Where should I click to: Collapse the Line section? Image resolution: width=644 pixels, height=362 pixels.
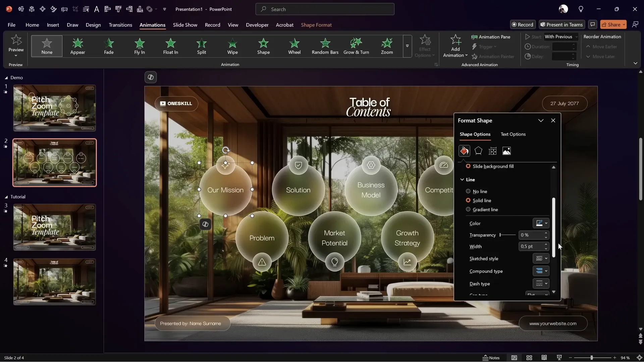pyautogui.click(x=462, y=180)
